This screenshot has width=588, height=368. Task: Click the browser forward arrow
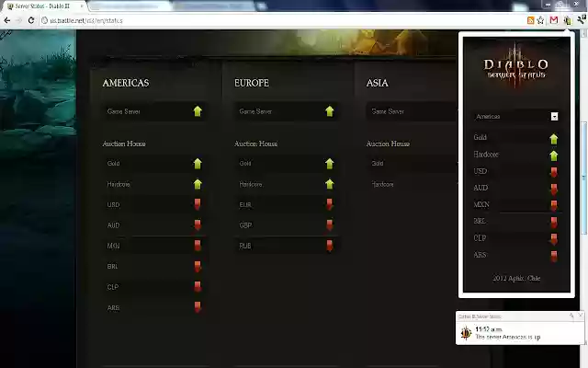pos(18,20)
